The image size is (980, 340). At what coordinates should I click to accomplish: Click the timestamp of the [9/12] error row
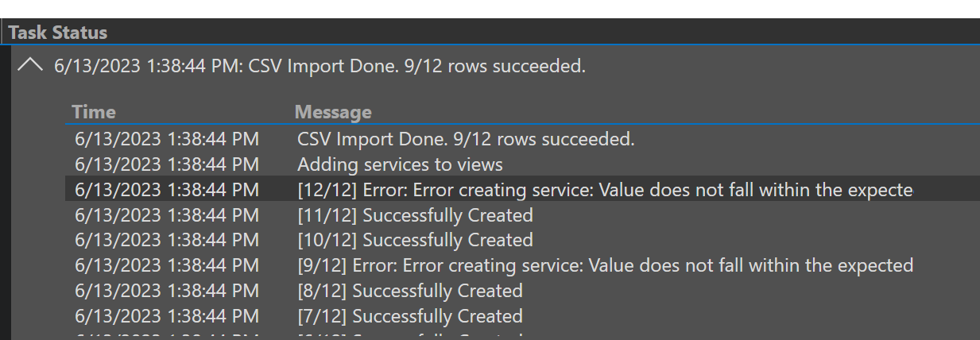(x=167, y=265)
